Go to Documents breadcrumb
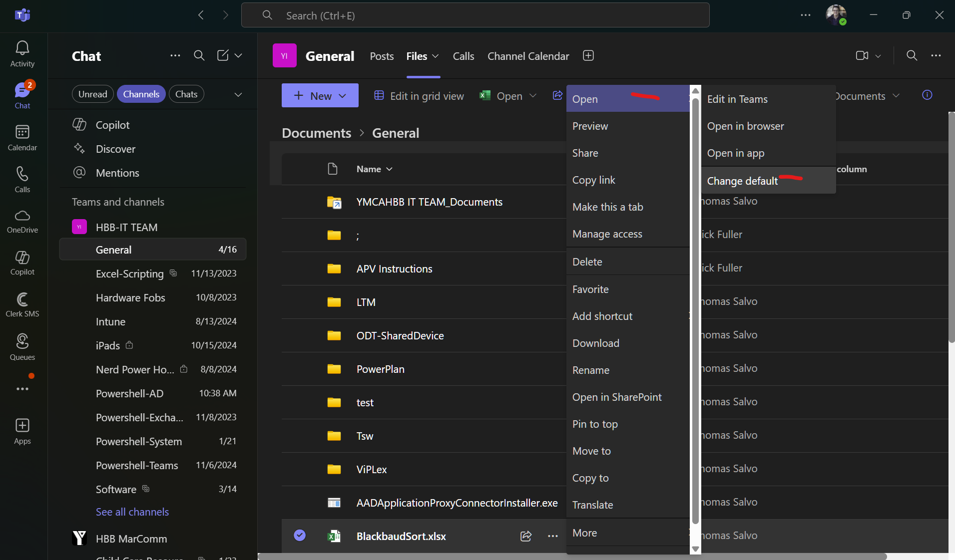 click(316, 133)
